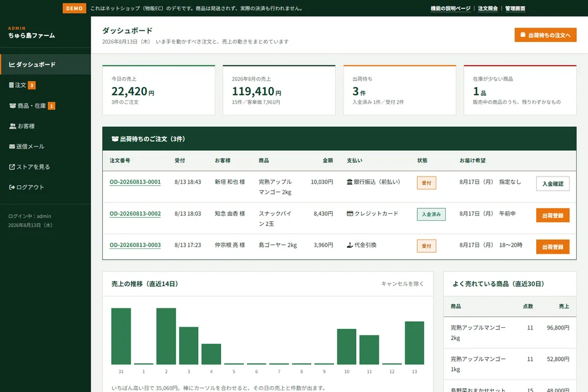Open order link OD-20260813-0001
This screenshot has width=588, height=392.
[135, 182]
